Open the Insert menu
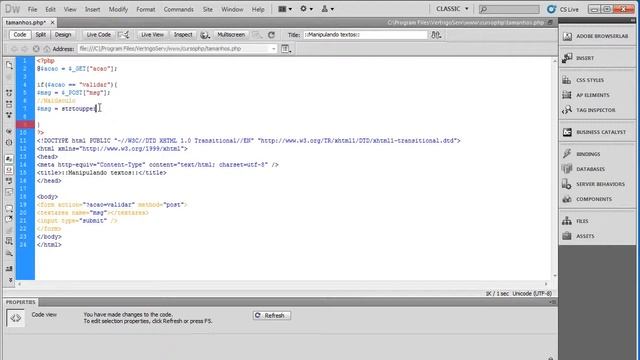Image resolution: width=640 pixels, height=360 pixels. pyautogui.click(x=92, y=9)
